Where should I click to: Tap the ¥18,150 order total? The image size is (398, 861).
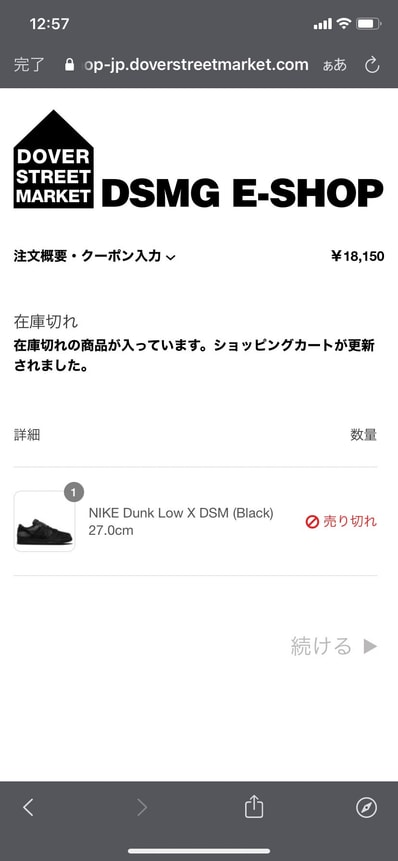click(x=358, y=256)
